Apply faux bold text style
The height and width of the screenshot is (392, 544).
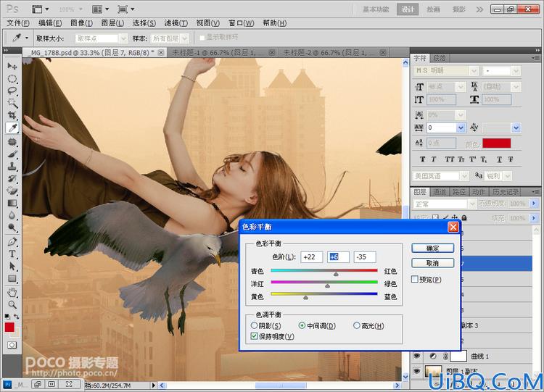point(422,159)
